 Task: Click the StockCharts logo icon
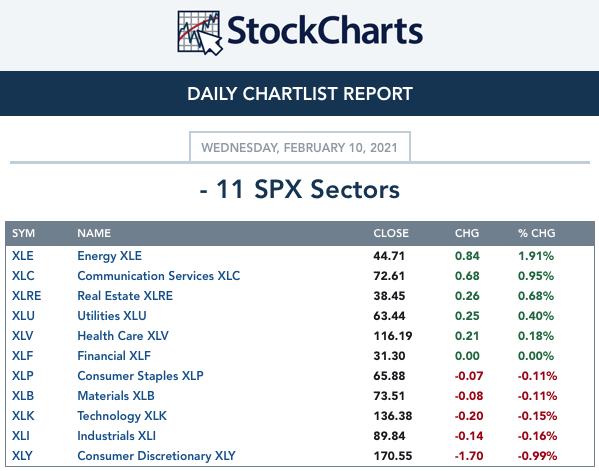tap(200, 32)
